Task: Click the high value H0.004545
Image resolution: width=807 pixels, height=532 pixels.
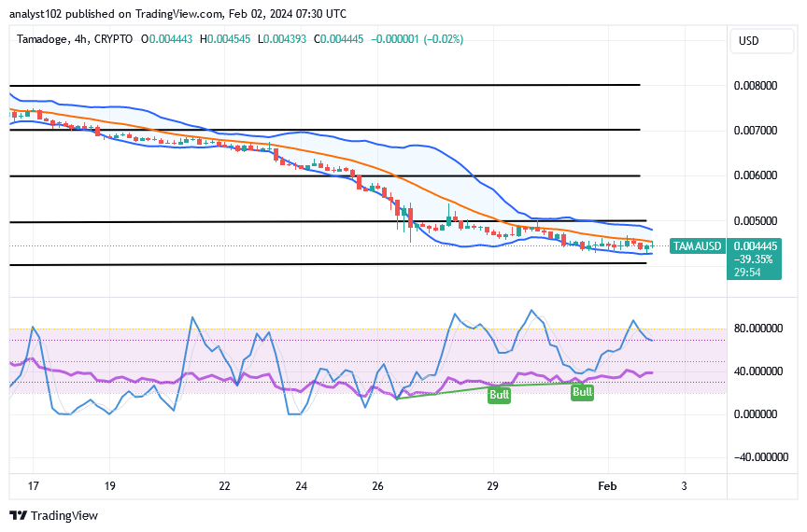Action: tap(225, 39)
